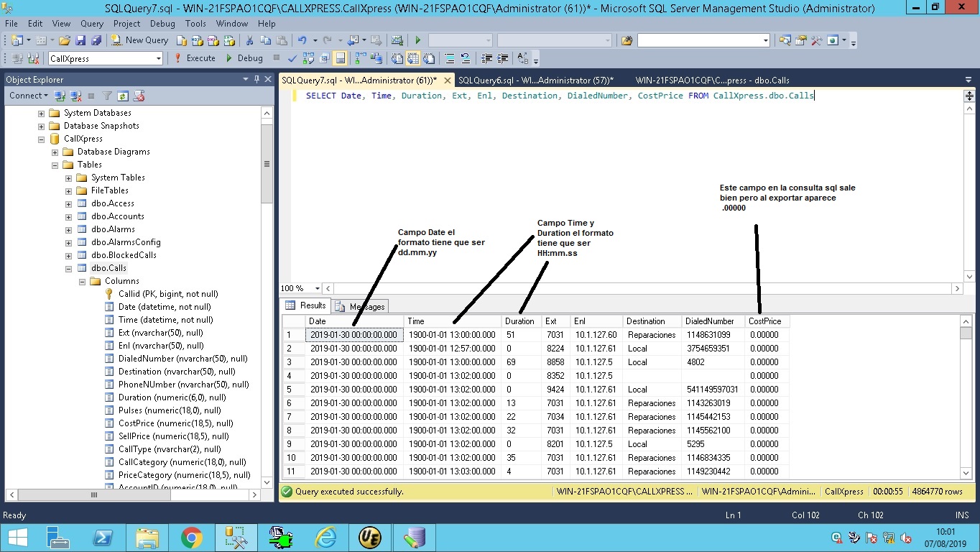Viewport: 980px width, 552px height.
Task: Open Internet Explorer from the taskbar
Action: point(325,538)
